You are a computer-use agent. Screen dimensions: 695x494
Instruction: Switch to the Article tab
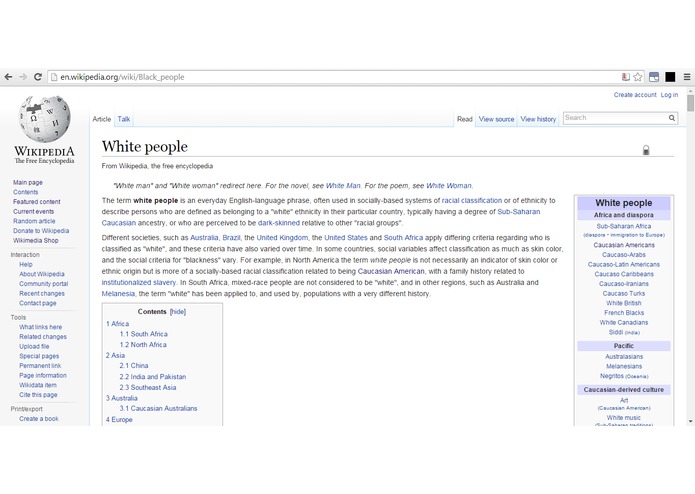coord(102,119)
